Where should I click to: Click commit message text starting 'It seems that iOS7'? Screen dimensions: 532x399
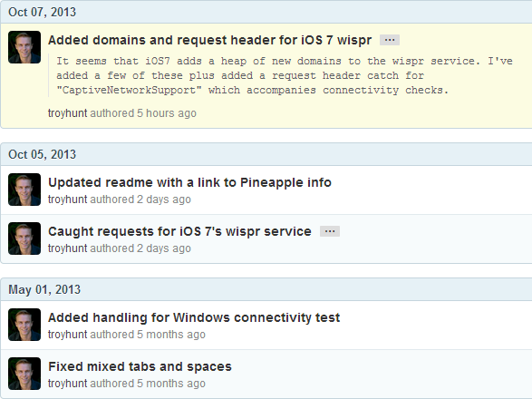[285, 75]
